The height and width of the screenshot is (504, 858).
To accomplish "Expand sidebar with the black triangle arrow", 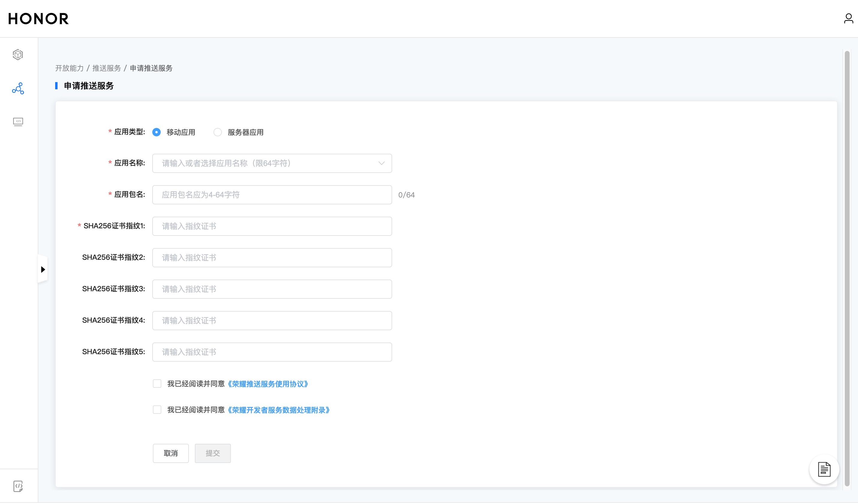I will click(x=43, y=269).
